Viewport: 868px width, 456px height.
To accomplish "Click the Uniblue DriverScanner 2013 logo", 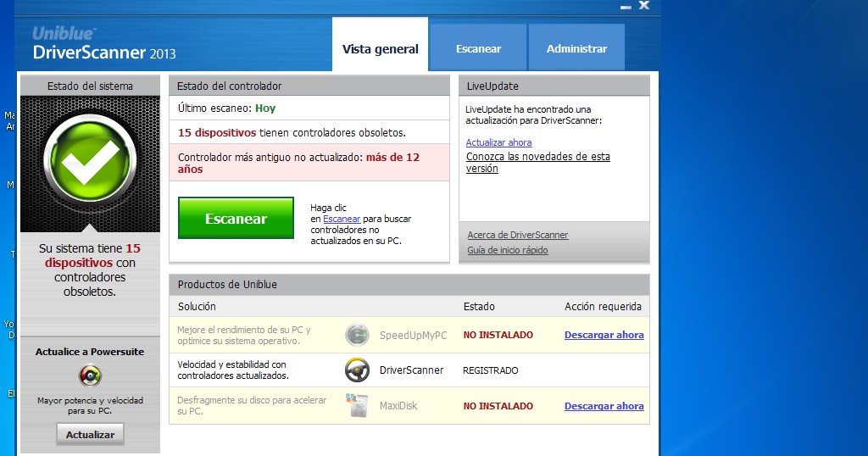I will click(103, 43).
